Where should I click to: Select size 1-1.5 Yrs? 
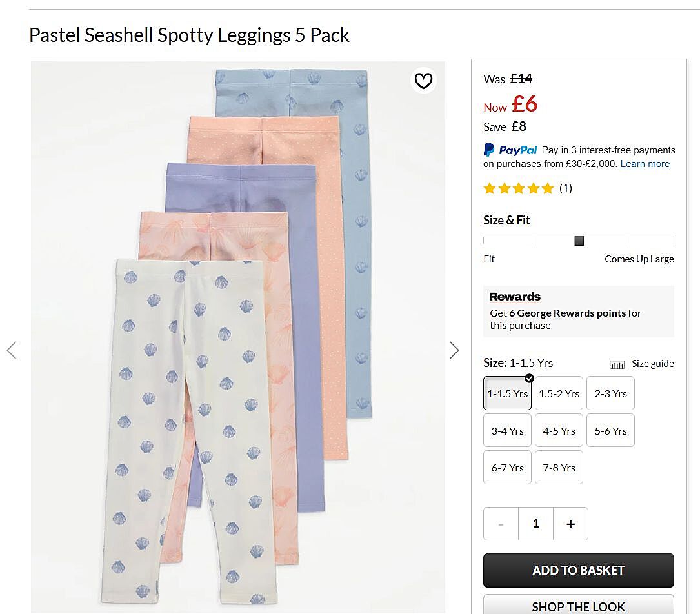click(507, 393)
